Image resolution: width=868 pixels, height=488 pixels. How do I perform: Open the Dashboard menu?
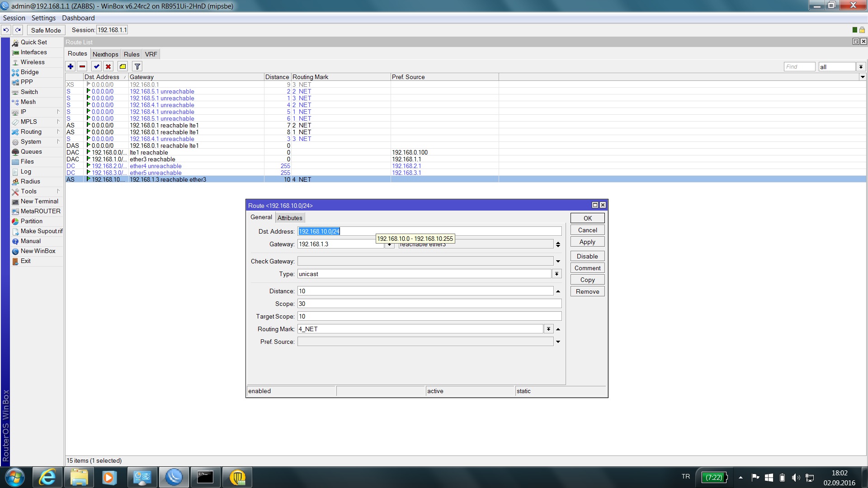pos(78,18)
